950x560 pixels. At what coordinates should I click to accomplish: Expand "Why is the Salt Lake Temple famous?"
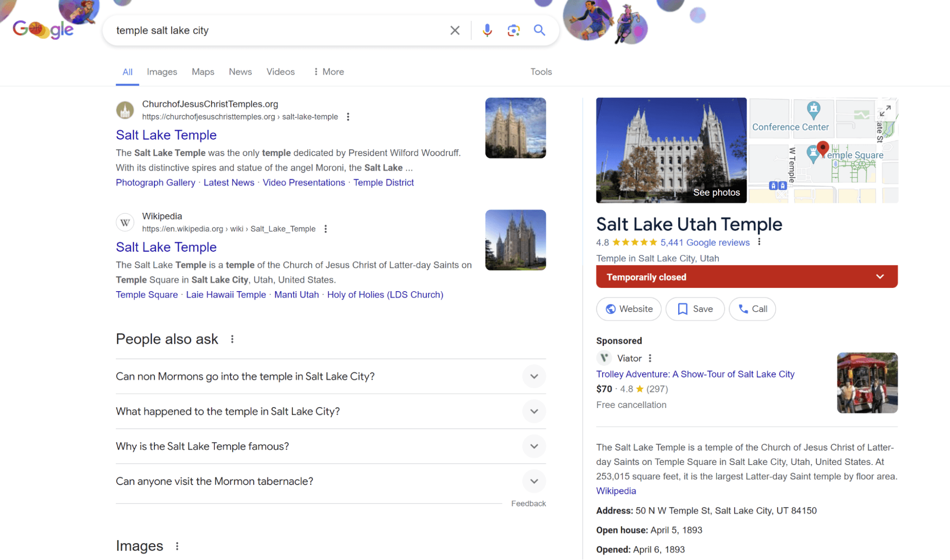(534, 446)
